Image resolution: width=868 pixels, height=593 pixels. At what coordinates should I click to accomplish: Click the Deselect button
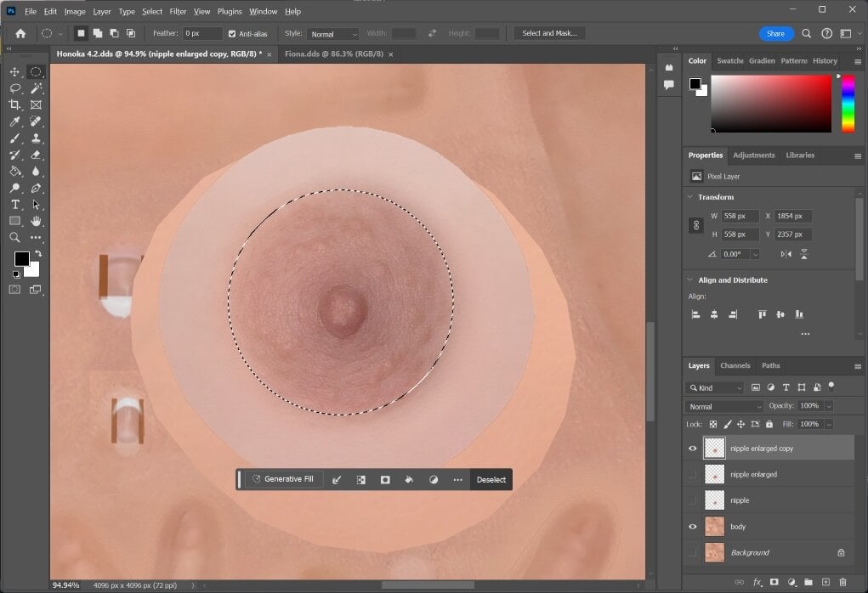coord(491,480)
